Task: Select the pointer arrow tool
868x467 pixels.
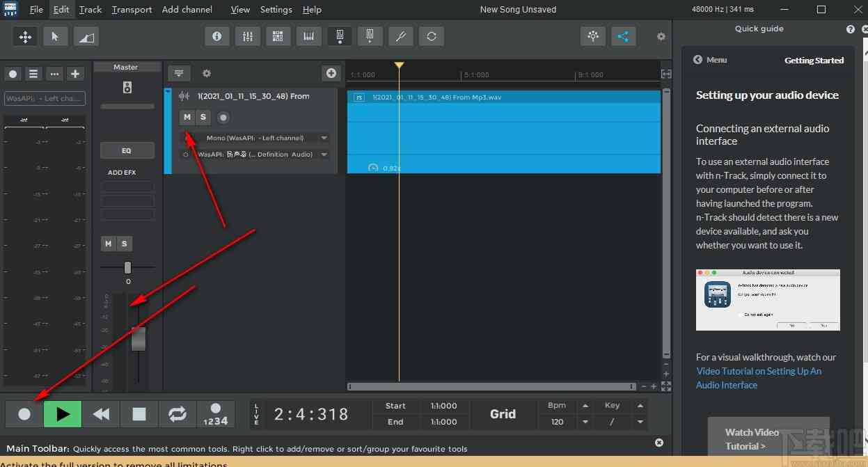Action: coord(56,37)
